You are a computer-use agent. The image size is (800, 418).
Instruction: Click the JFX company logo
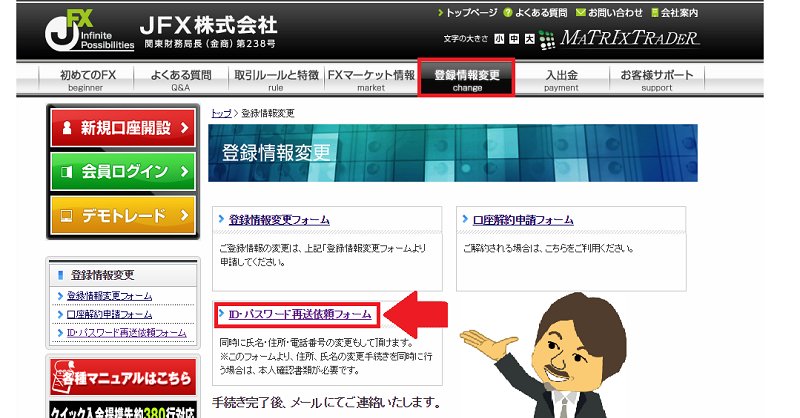click(x=90, y=30)
